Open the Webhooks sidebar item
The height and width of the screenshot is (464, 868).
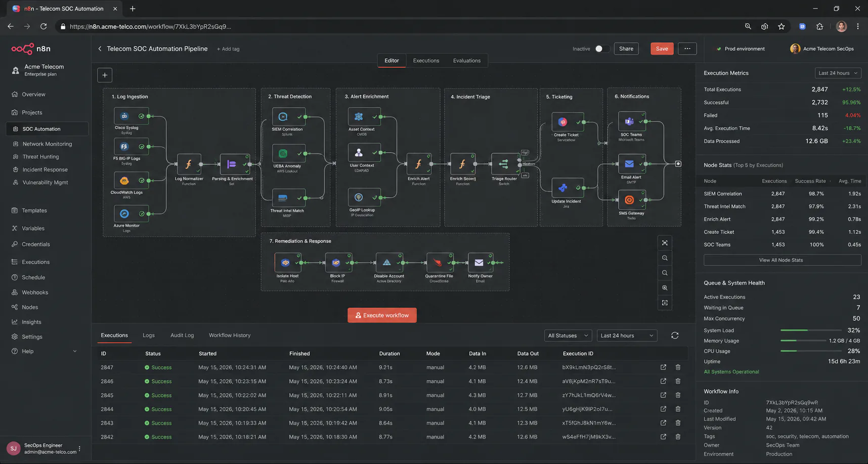tap(35, 292)
